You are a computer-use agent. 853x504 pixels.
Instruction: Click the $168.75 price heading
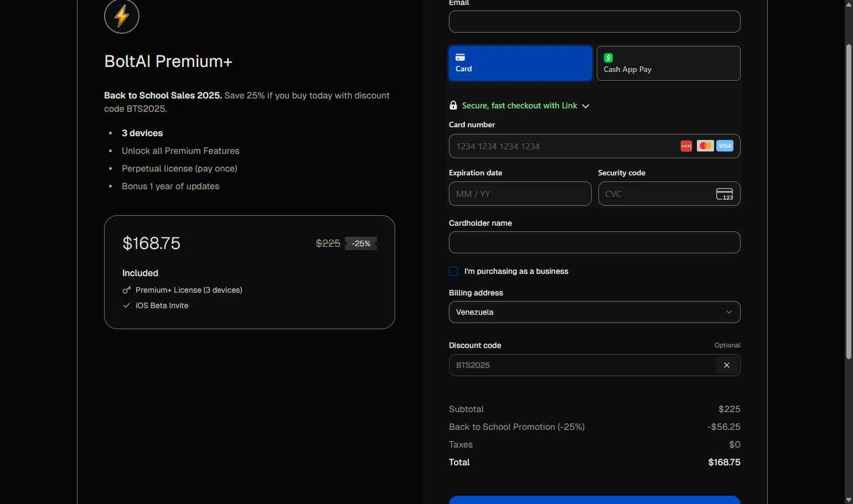point(151,243)
